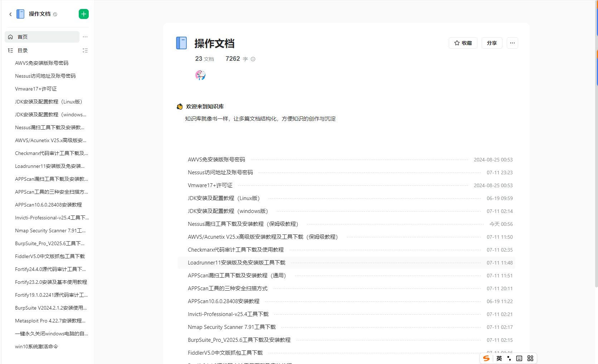Open the more actions ellipsis button in header
This screenshot has width=598, height=364.
click(x=512, y=43)
